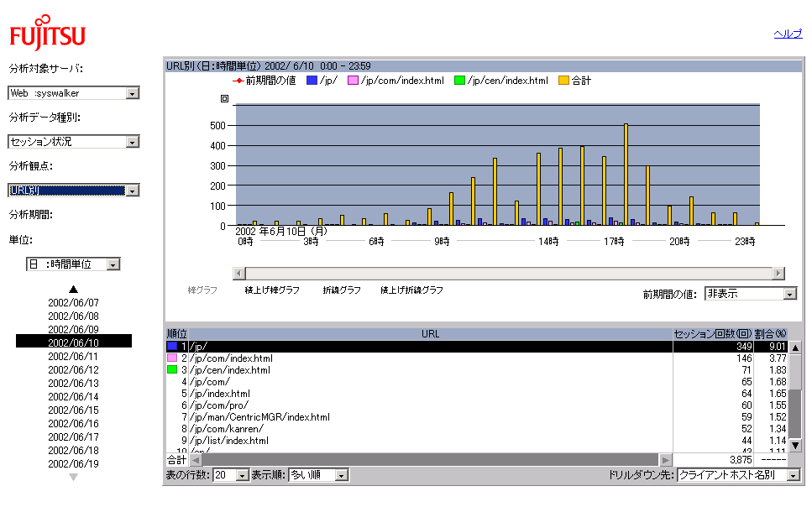Click the table horizontal scrollbar thumb
This screenshot has height=507, width=812.
pos(430,459)
